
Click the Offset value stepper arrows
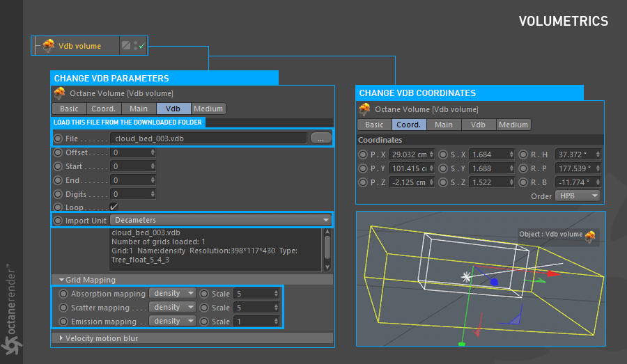[153, 152]
